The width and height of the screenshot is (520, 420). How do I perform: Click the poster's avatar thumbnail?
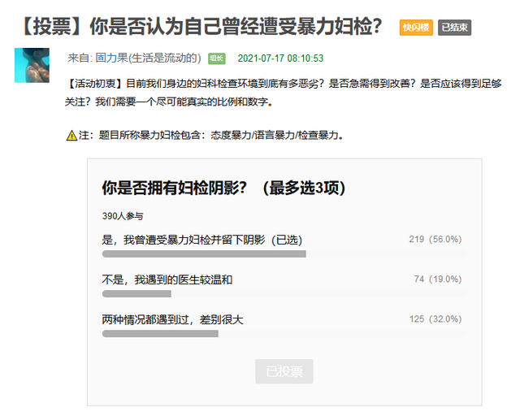[32, 65]
